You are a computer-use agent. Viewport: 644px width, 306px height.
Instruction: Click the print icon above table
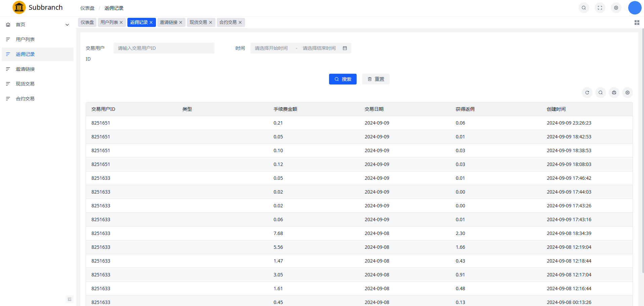[614, 93]
